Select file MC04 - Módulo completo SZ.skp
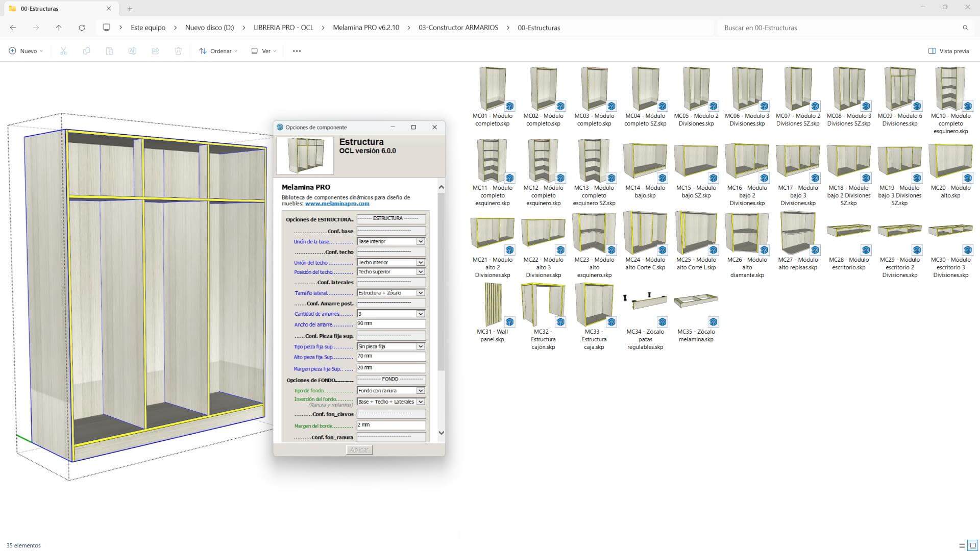Screen dimensions: 980x551 [x=645, y=96]
